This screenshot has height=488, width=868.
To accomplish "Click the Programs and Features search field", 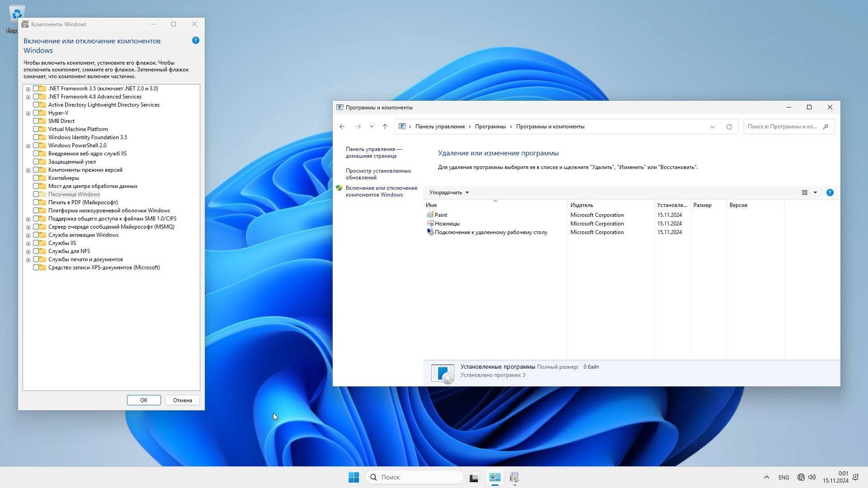I will (x=789, y=127).
